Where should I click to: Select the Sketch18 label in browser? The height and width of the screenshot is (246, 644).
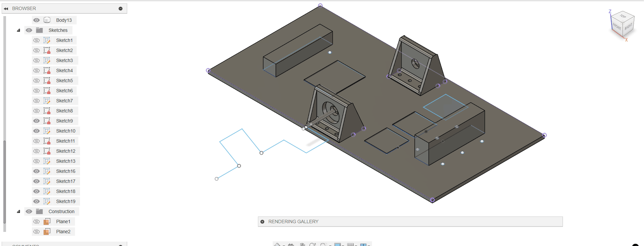coord(66,191)
